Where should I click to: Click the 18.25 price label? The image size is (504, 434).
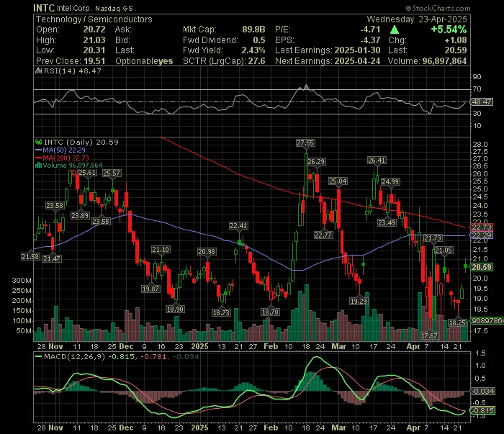(457, 322)
